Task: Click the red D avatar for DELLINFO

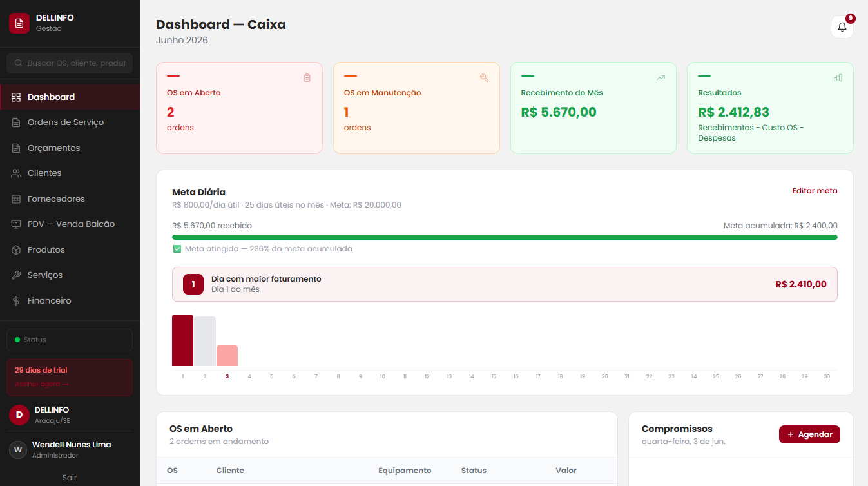Action: click(19, 414)
